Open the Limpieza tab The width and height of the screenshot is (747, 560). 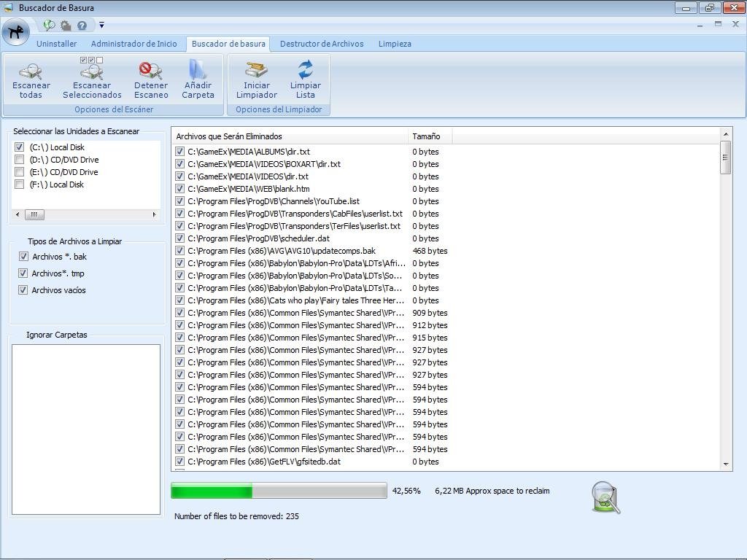click(x=395, y=44)
